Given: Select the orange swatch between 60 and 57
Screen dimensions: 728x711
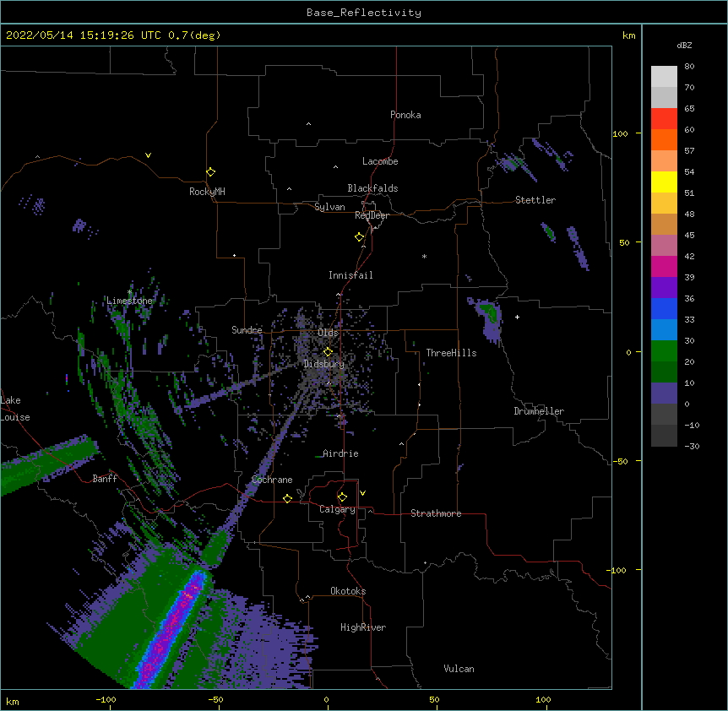Looking at the screenshot, I should tap(664, 139).
